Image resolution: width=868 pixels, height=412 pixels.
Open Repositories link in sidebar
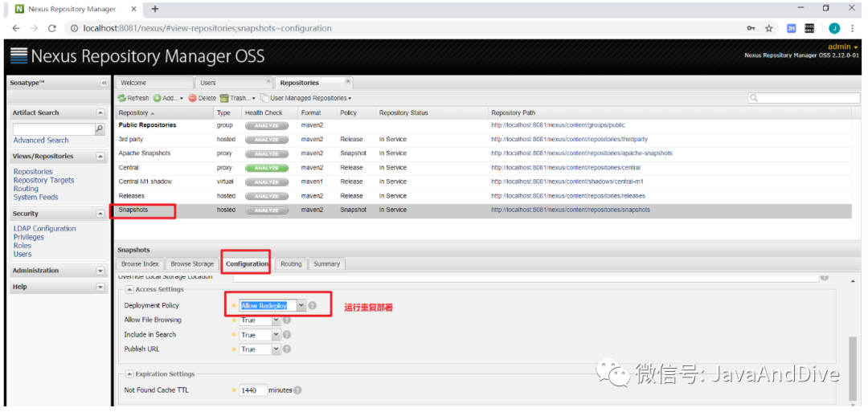pos(33,172)
